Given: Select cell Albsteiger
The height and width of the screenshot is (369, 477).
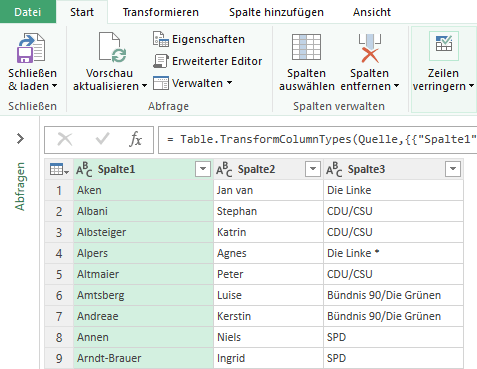Looking at the screenshot, I should point(143,232).
